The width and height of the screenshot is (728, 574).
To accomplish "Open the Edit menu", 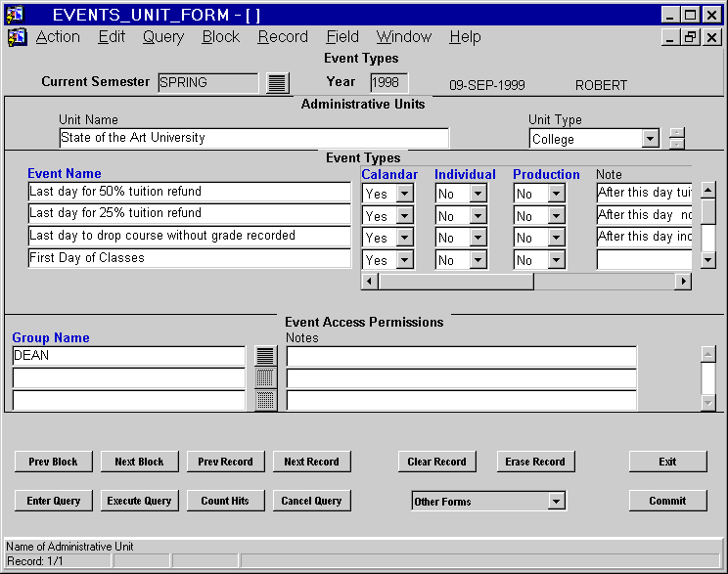I will coord(112,36).
